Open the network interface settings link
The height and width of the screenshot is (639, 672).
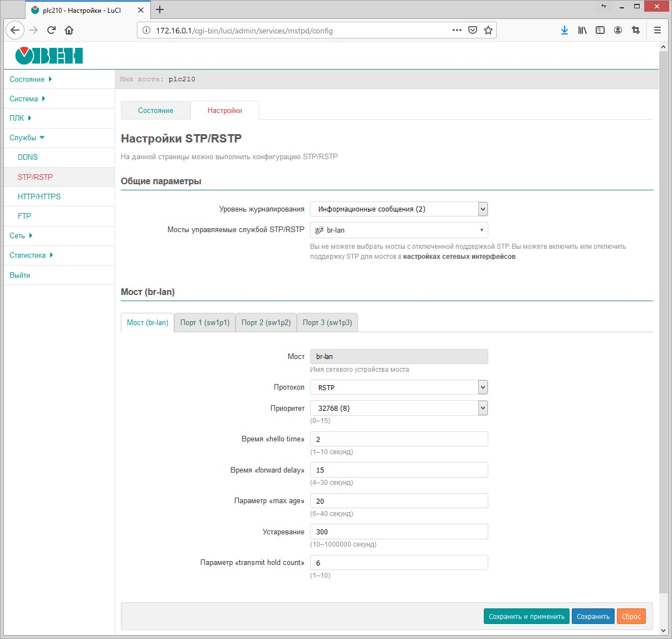point(459,257)
